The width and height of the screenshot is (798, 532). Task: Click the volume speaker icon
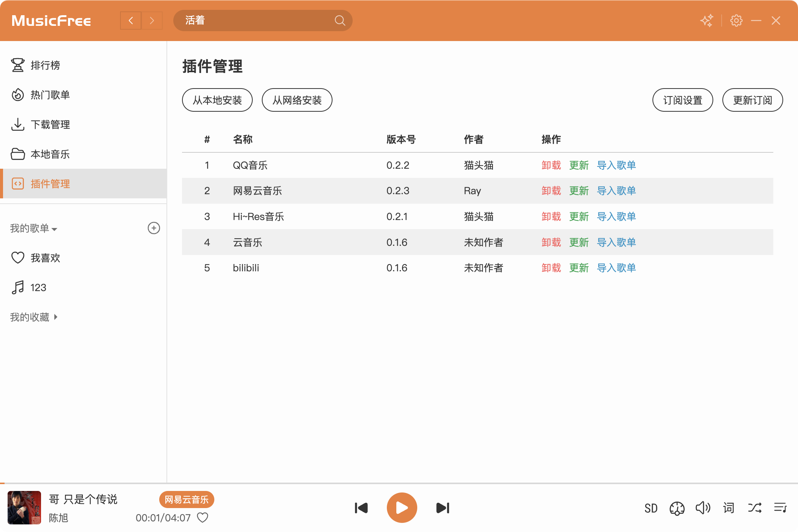pyautogui.click(x=703, y=508)
